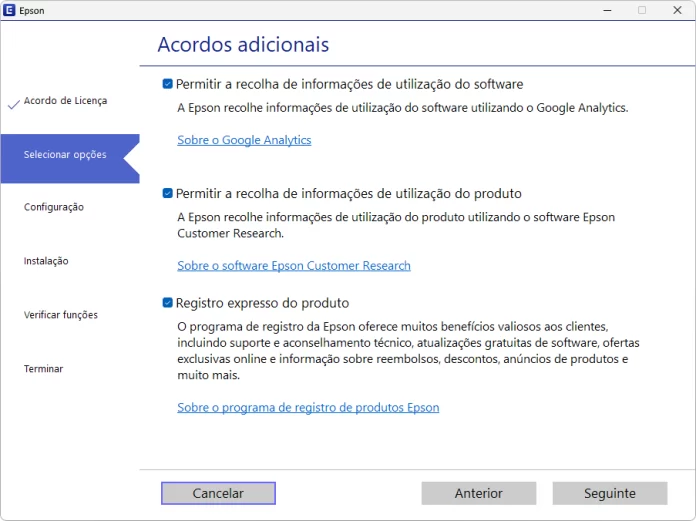Select Terminar step in sidebar
Screen dimensions: 696x521
44,369
